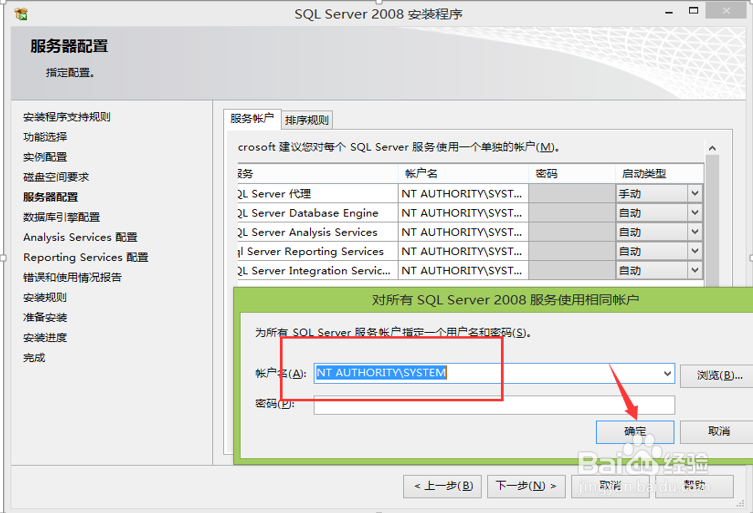Click the 密码 column header
Viewport: 753px width, 513px height.
coord(572,174)
